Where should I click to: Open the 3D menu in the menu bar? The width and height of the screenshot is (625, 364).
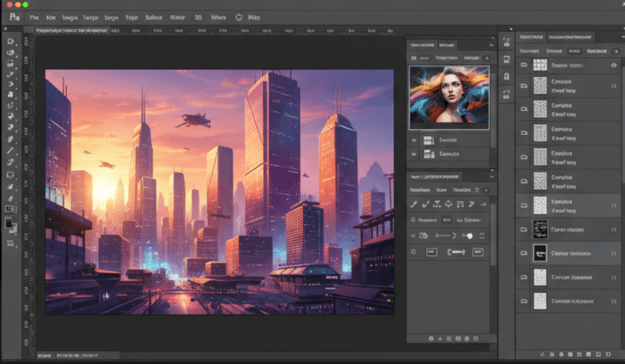198,17
